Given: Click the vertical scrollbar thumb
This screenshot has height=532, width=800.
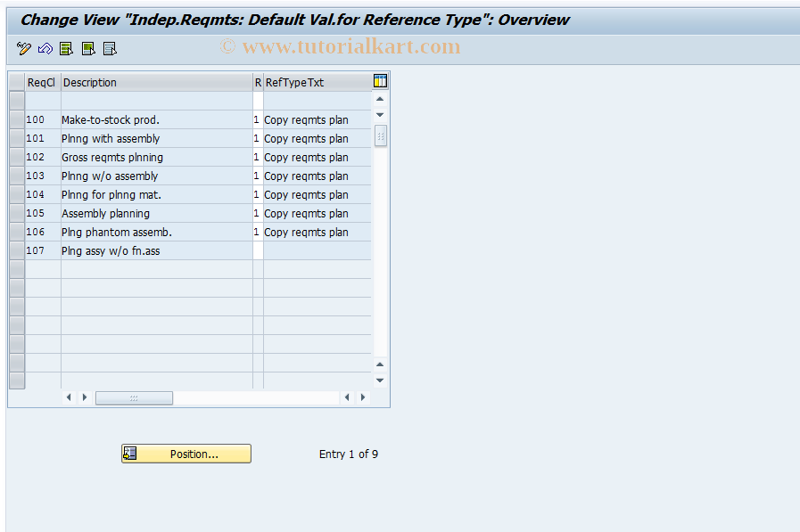Looking at the screenshot, I should pos(380,136).
